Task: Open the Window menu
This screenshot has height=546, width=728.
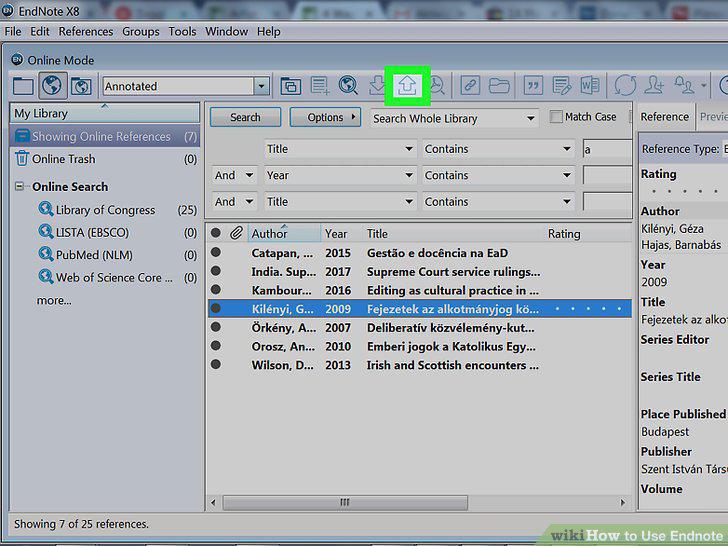Action: point(227,32)
